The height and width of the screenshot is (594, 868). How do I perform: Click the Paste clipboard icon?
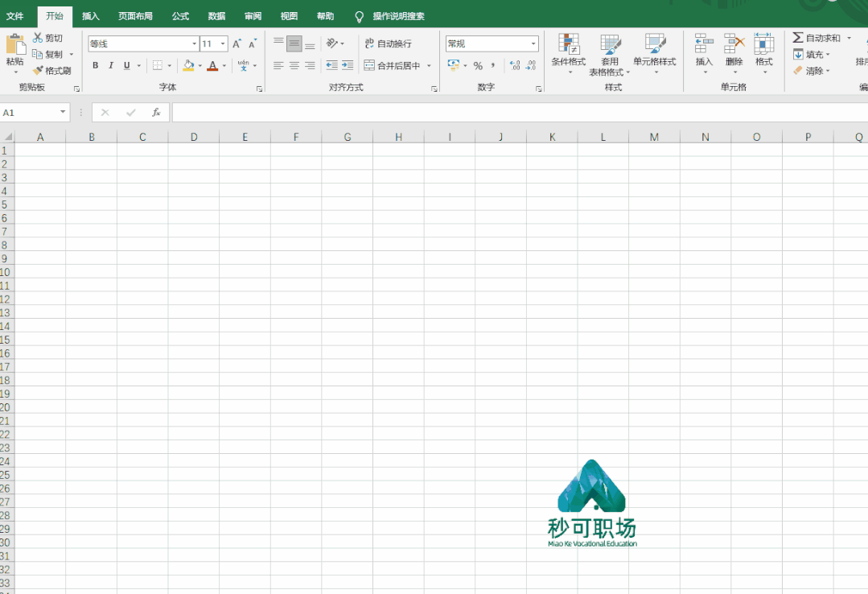coord(15,44)
